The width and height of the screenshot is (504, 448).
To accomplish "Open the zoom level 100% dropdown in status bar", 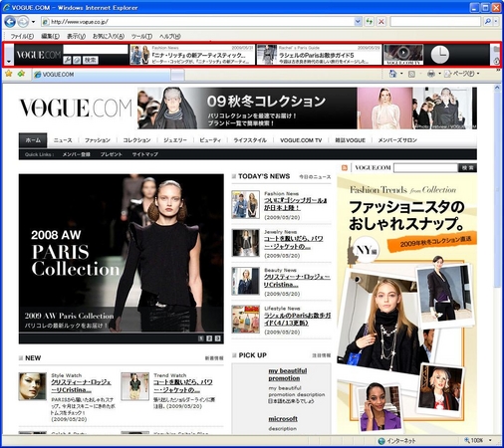I will click(490, 440).
